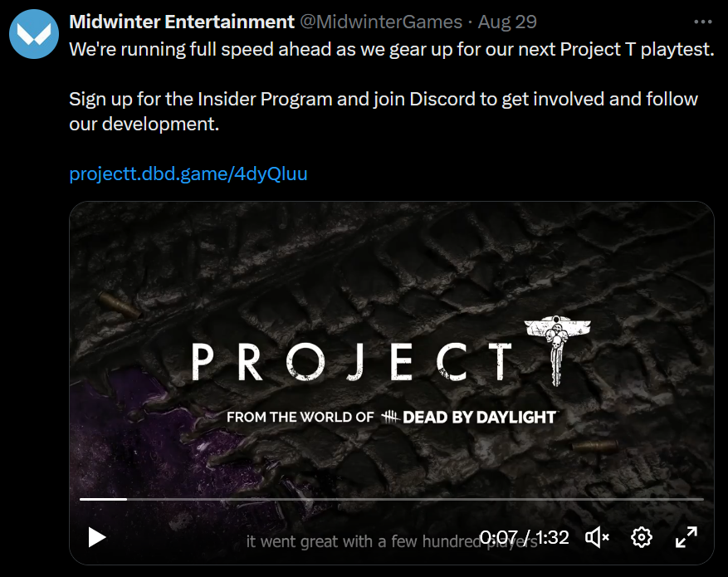The image size is (728, 577).
Task: Open tweet more options menu
Action: click(703, 22)
